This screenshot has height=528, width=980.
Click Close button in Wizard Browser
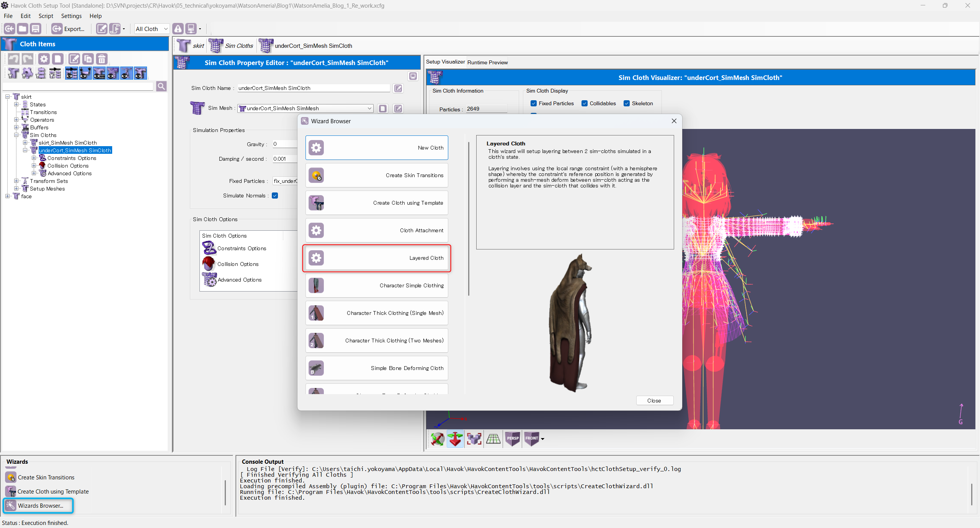point(654,401)
